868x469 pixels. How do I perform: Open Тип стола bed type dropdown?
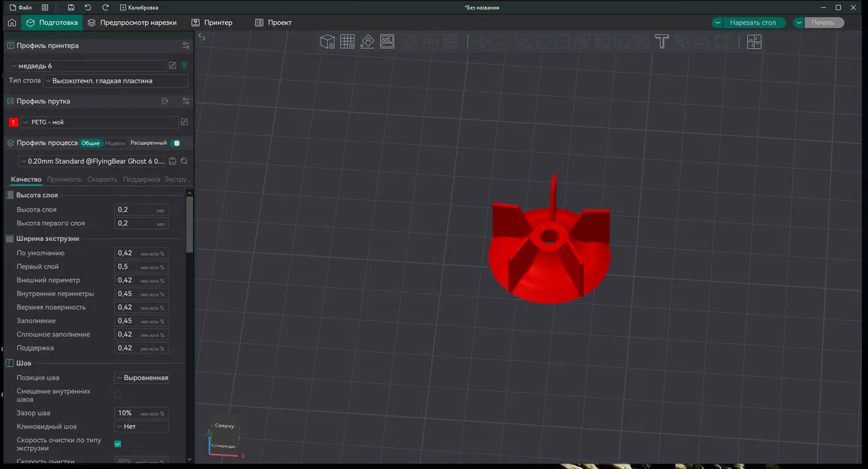click(115, 81)
